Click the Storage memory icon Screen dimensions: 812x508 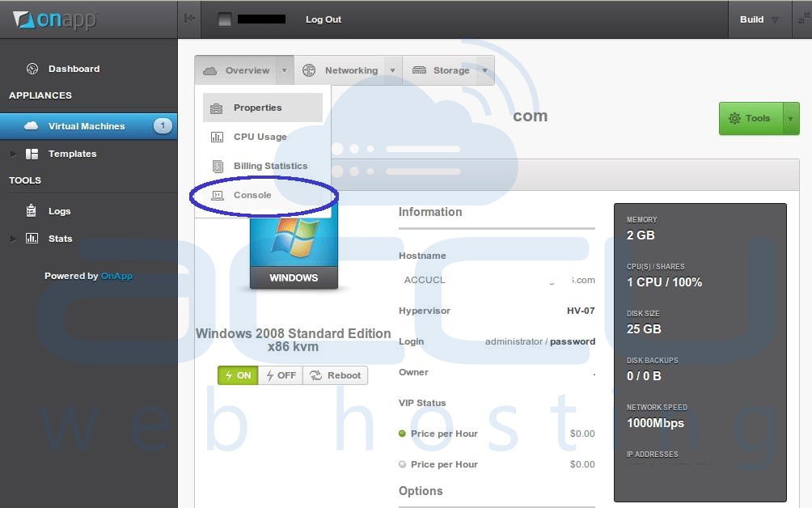point(419,70)
